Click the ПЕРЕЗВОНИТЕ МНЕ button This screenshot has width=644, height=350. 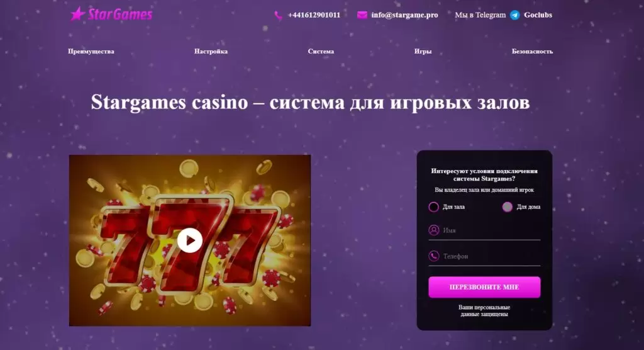[x=484, y=287]
